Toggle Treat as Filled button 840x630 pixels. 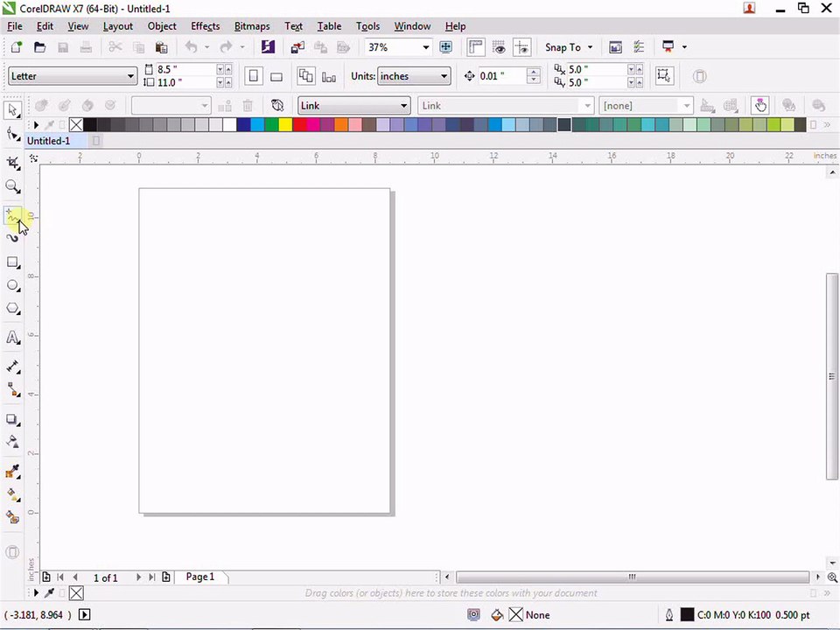coord(664,75)
